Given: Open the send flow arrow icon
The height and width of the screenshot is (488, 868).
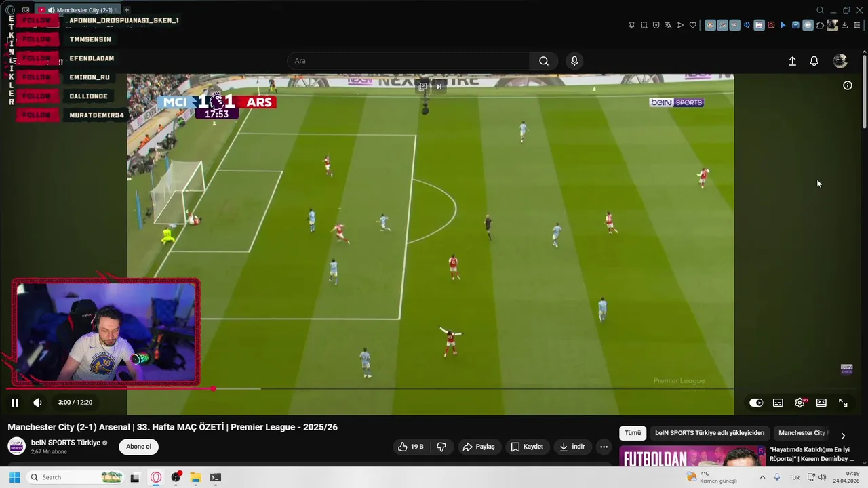Looking at the screenshot, I should pyautogui.click(x=680, y=25).
